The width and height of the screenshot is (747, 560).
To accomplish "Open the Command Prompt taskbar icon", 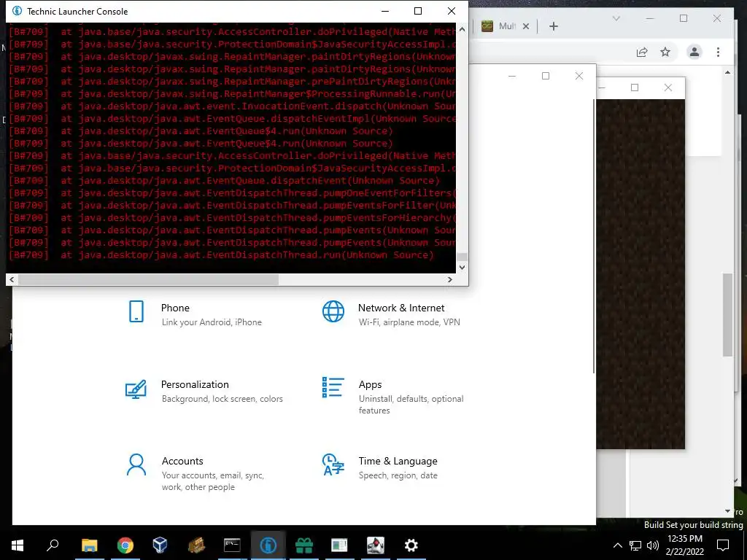I will 232,545.
